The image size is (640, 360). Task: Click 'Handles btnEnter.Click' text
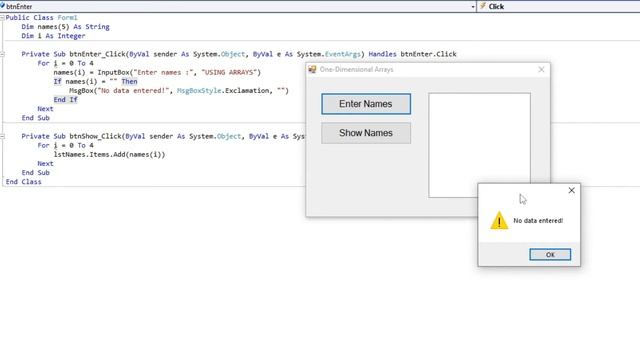(x=412, y=54)
